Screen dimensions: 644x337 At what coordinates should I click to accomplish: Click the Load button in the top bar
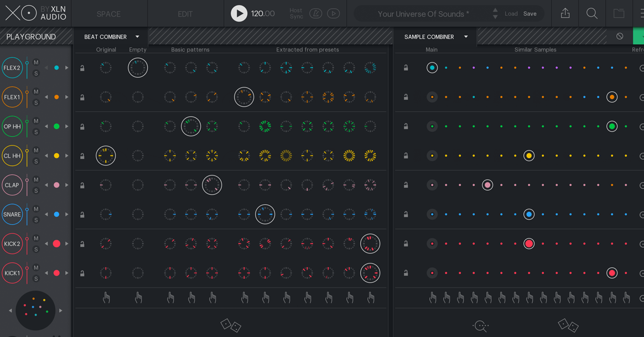511,13
